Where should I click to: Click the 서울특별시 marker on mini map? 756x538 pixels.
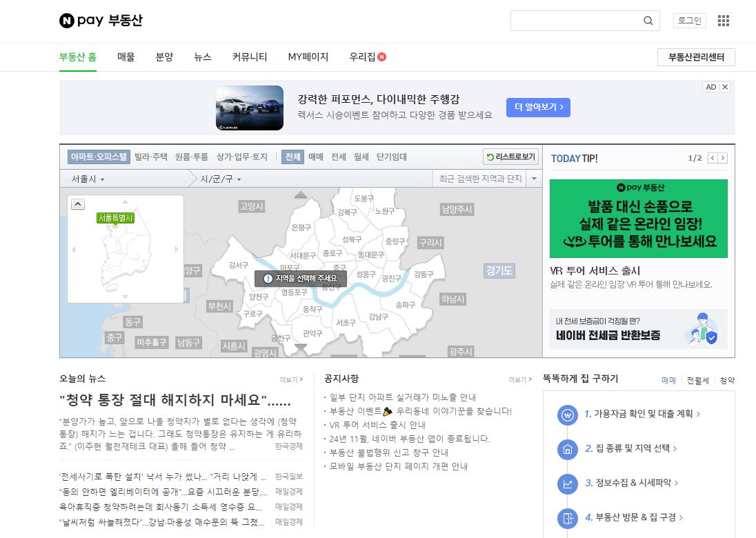click(115, 218)
